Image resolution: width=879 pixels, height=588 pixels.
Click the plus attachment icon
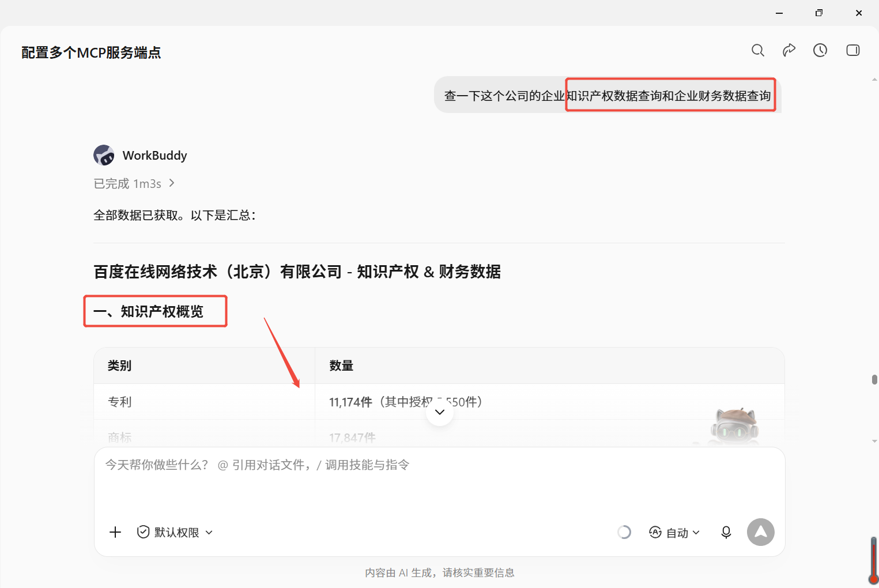(115, 532)
